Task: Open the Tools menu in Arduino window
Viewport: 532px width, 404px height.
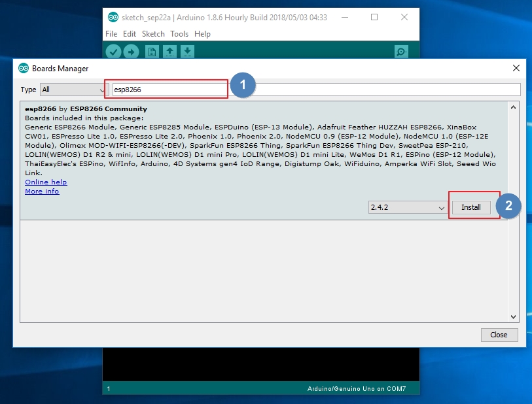Action: (179, 34)
